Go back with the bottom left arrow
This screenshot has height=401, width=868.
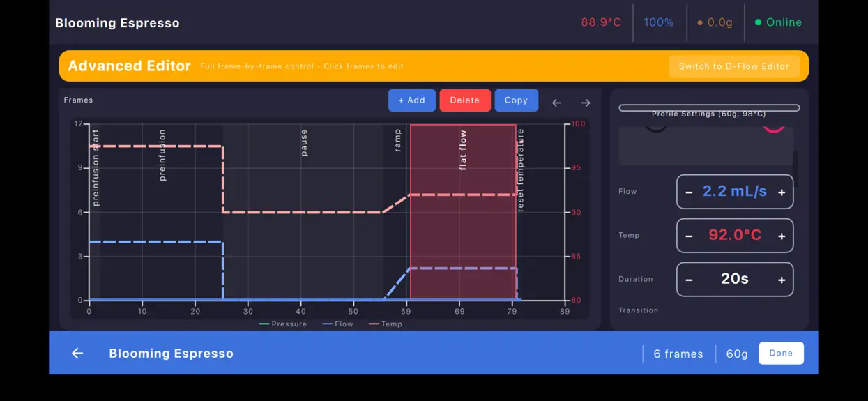(77, 354)
